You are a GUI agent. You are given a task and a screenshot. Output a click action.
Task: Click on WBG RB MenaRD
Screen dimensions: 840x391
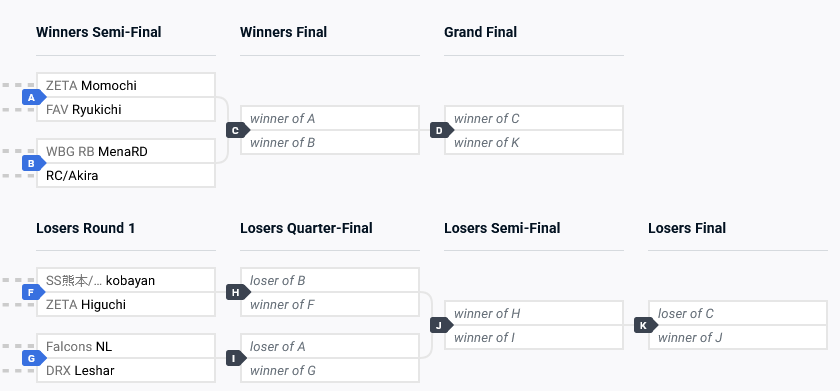pyautogui.click(x=126, y=152)
